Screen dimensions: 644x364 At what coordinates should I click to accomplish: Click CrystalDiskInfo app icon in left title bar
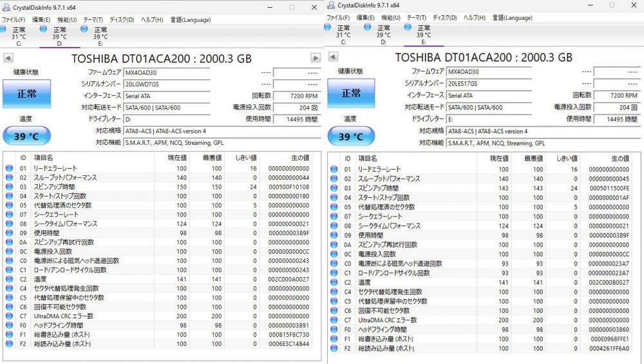point(6,7)
